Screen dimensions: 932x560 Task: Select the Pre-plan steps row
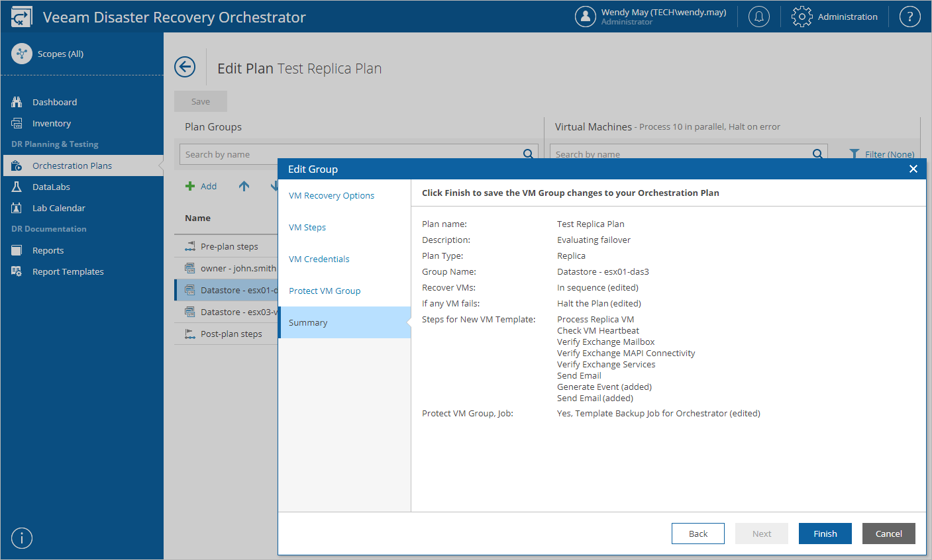[x=226, y=246]
